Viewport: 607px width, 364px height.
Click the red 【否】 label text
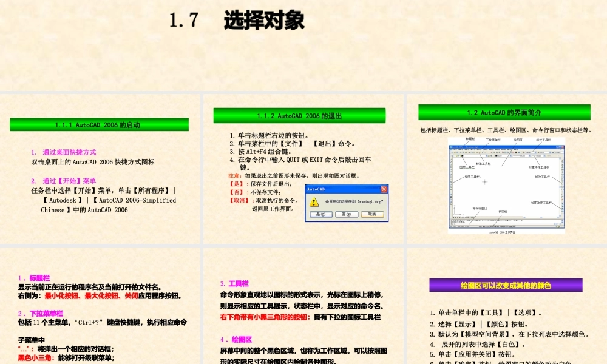tap(236, 192)
